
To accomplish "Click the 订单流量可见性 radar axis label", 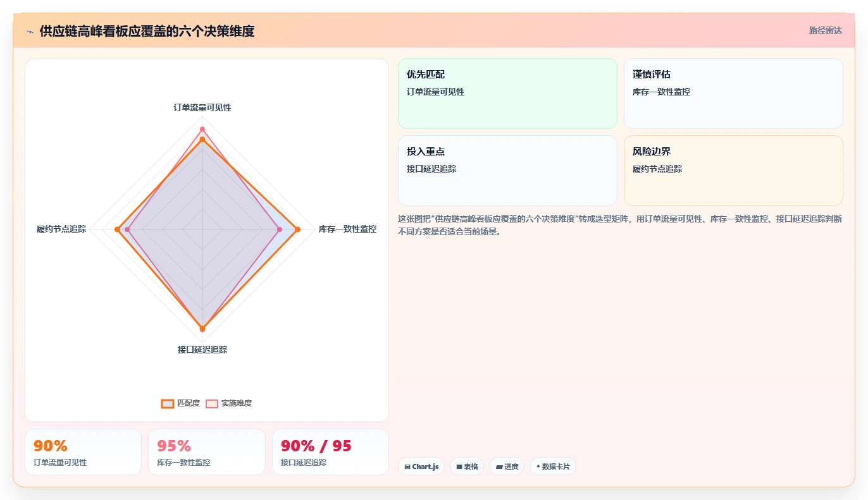I will [202, 107].
